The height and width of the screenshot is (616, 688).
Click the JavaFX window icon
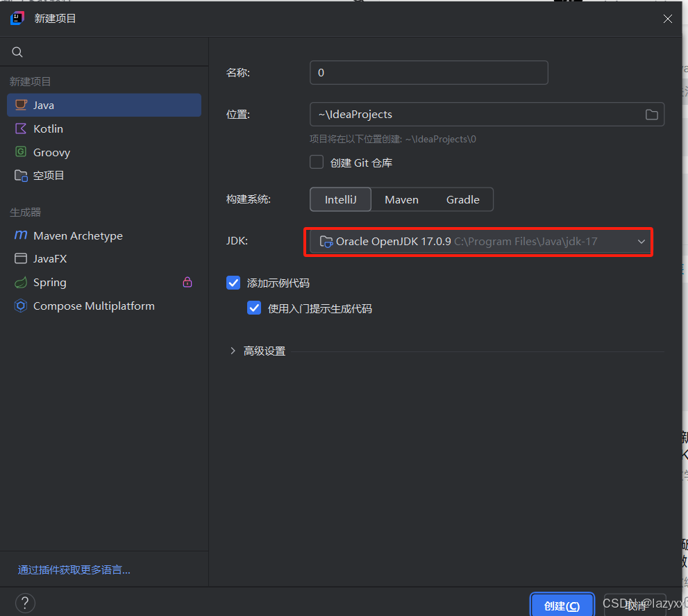[x=21, y=258]
